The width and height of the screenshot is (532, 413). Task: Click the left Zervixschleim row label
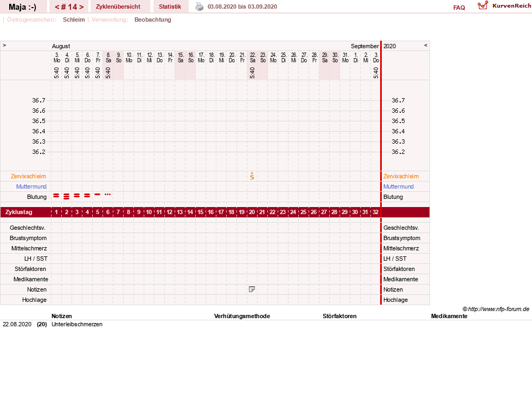tap(29, 176)
